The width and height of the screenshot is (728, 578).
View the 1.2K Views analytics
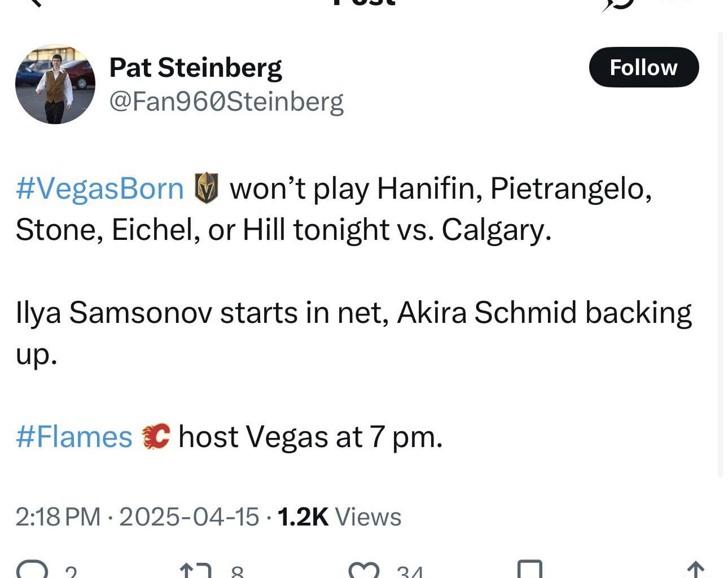click(x=339, y=517)
